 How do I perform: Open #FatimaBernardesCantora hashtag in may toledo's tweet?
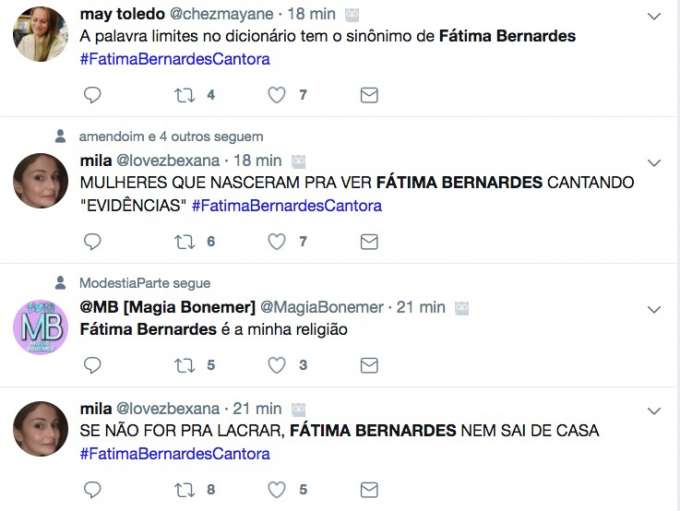click(174, 58)
